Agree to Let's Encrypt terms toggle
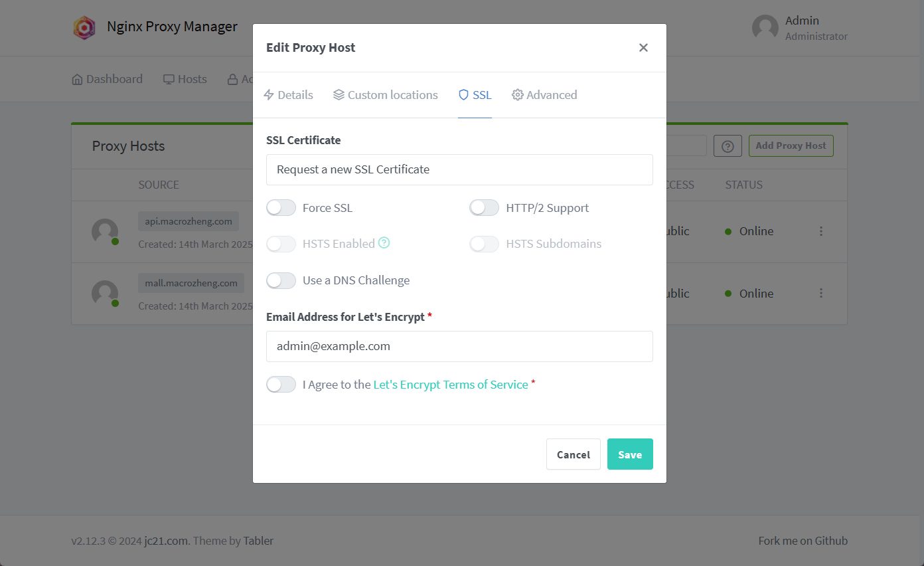 click(281, 385)
